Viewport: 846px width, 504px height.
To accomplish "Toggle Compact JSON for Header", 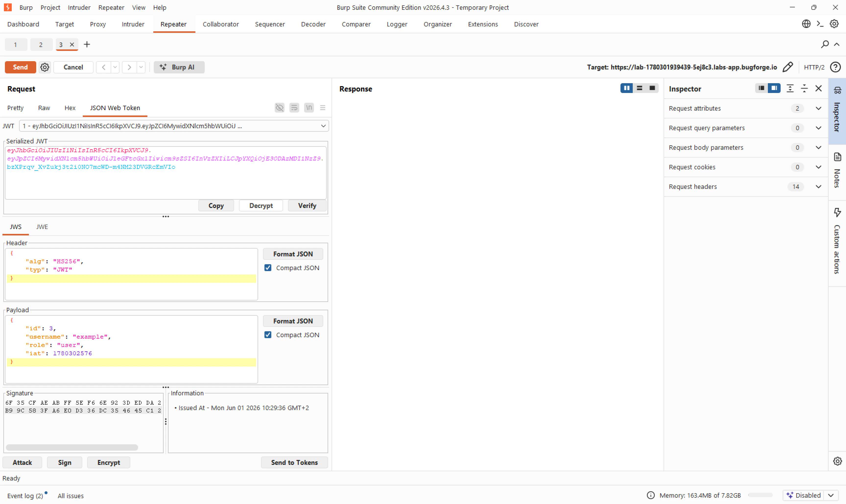I will click(268, 268).
